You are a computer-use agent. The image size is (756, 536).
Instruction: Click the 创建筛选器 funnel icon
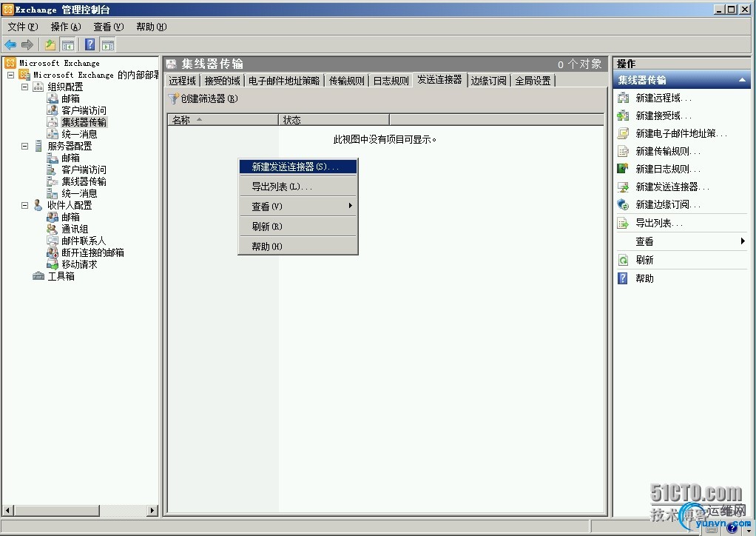pos(174,99)
